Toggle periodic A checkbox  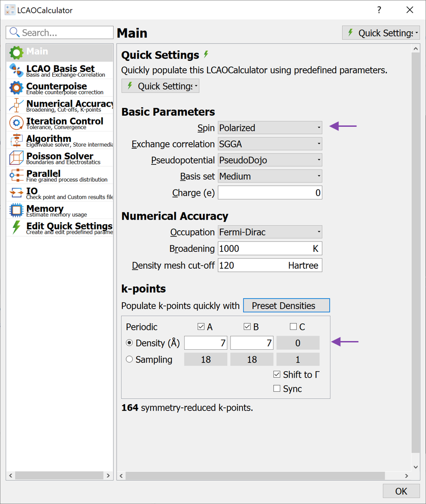point(201,326)
